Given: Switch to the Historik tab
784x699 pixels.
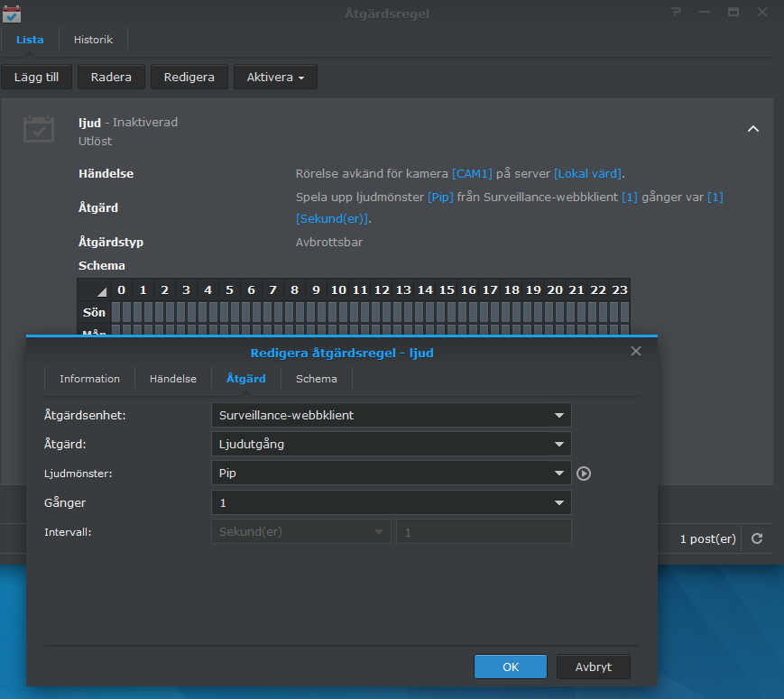Looking at the screenshot, I should pos(93,40).
